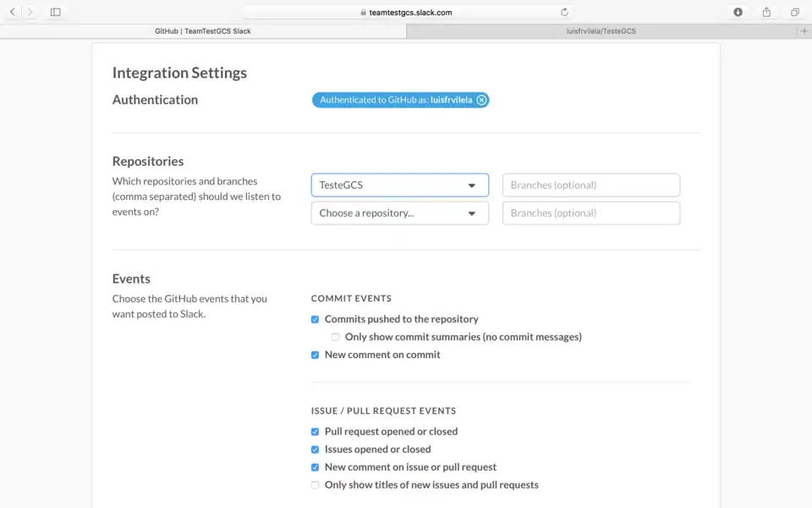Remove GitHub authentication with X icon
This screenshot has width=812, height=508.
pos(481,100)
